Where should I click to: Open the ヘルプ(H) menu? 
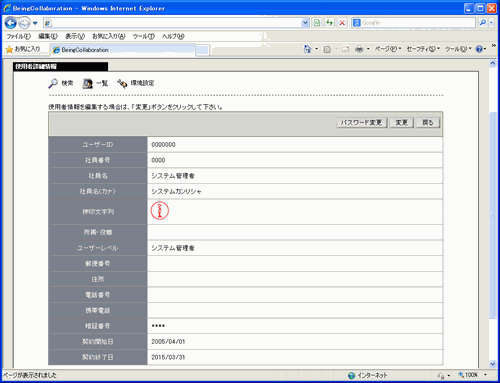tap(173, 36)
